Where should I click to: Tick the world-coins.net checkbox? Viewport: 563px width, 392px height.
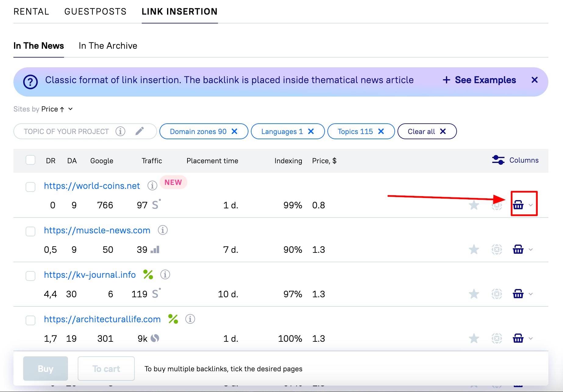(x=30, y=187)
